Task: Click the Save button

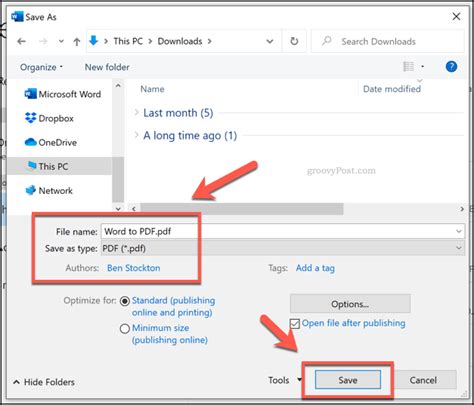Action: point(348,380)
